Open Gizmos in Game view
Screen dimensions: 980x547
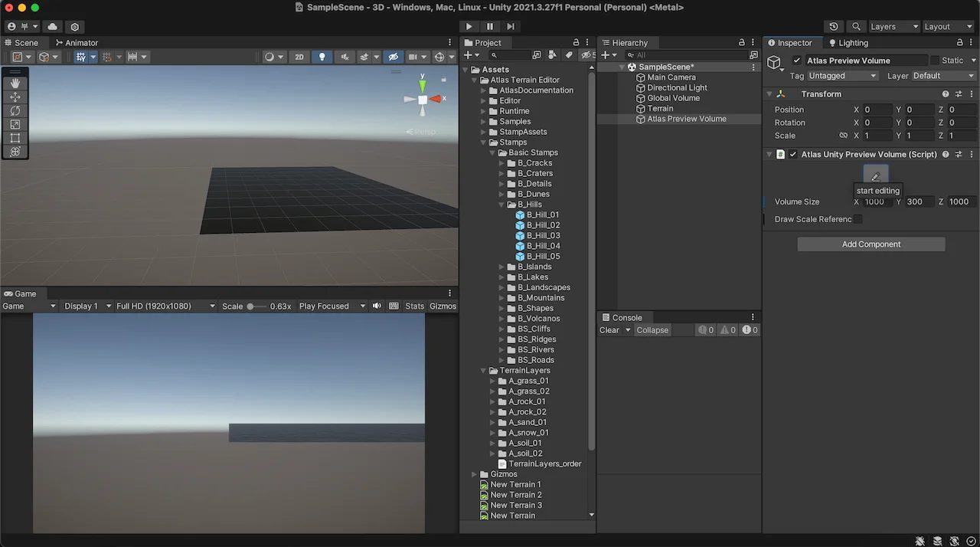click(443, 306)
